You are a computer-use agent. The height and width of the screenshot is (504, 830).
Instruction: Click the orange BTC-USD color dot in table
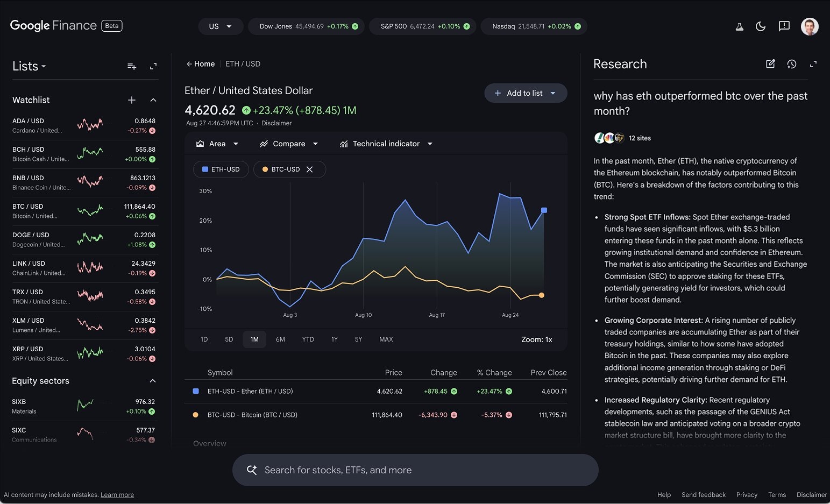pos(195,415)
